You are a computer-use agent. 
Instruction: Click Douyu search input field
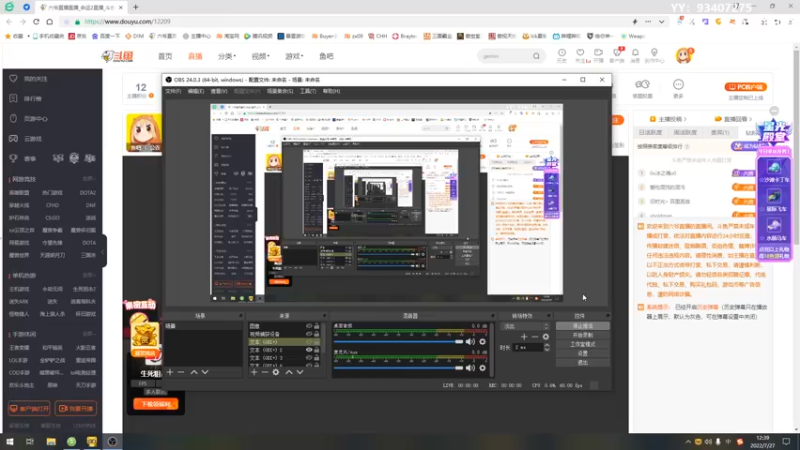[505, 56]
